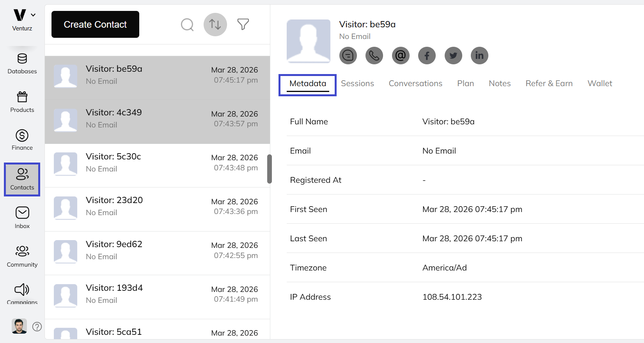Click the Email value No Email in metadata
This screenshot has width=644, height=343.
point(439,151)
